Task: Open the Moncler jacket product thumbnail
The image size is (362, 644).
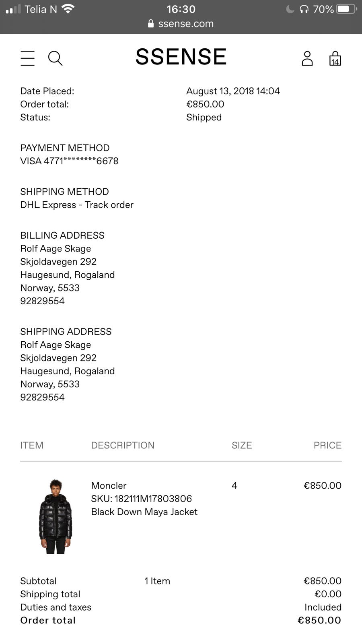Action: click(56, 516)
